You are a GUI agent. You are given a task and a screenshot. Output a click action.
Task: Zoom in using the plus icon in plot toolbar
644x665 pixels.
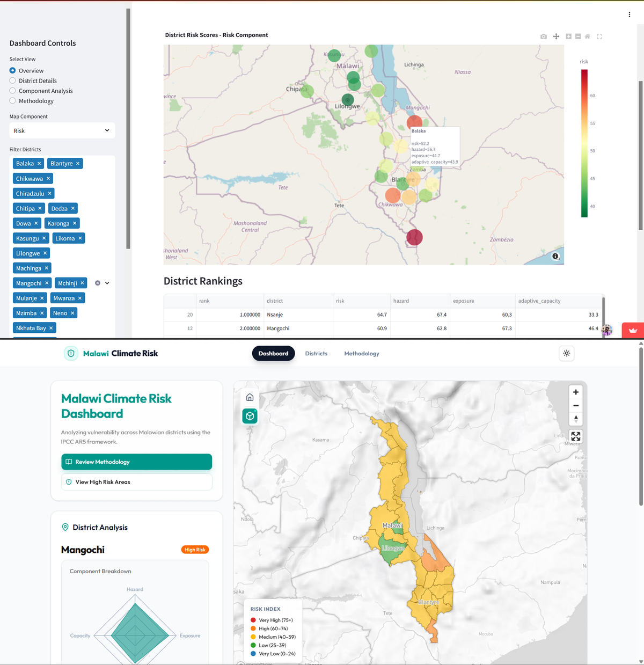567,36
